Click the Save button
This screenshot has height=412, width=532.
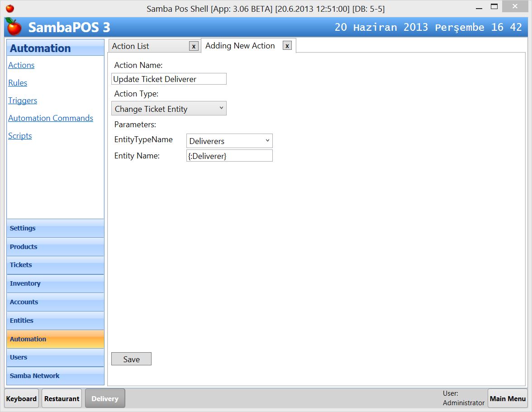131,359
